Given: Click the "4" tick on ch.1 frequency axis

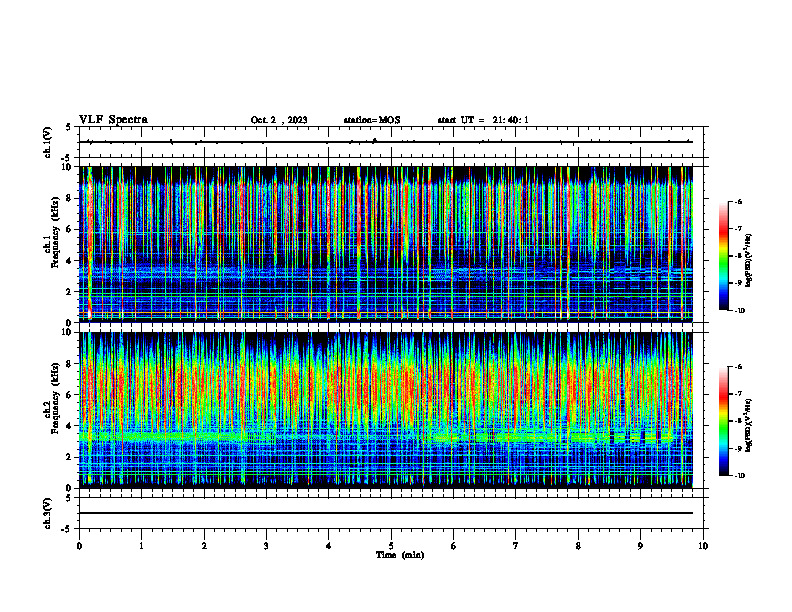Looking at the screenshot, I should [71, 261].
